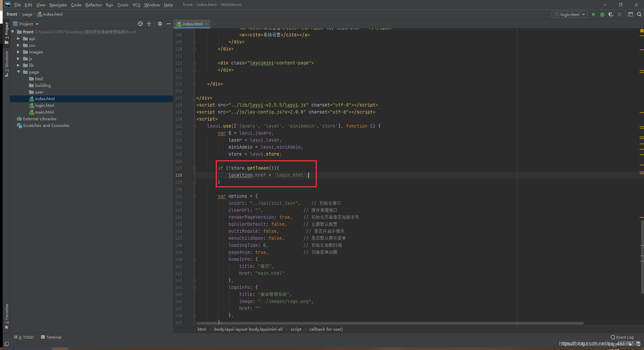This screenshot has width=644, height=350.
Task: Start debugging with the green bug icon
Action: pyautogui.click(x=602, y=14)
